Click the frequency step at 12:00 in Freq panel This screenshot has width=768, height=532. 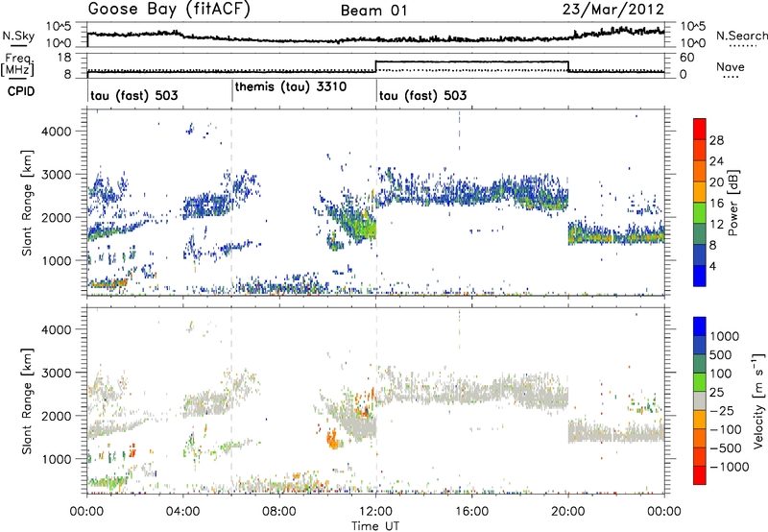click(376, 66)
